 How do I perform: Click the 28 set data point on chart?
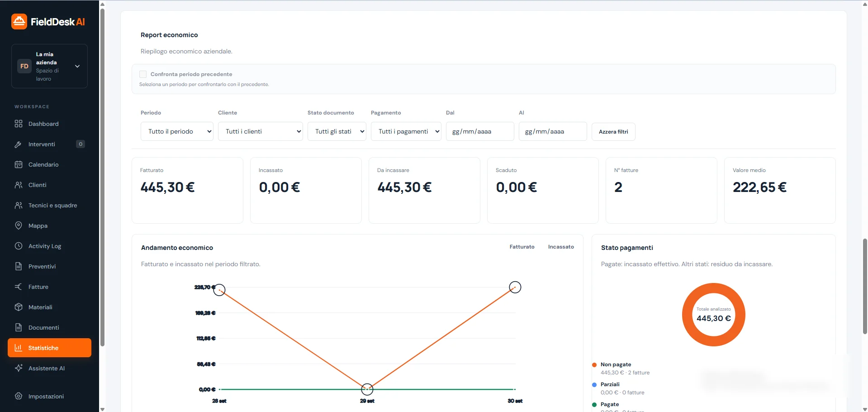tap(219, 290)
